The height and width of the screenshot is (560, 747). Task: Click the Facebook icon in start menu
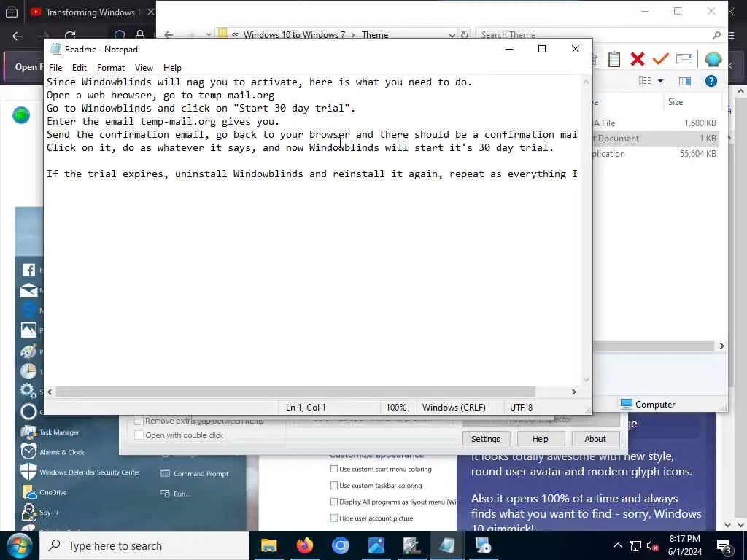28,270
